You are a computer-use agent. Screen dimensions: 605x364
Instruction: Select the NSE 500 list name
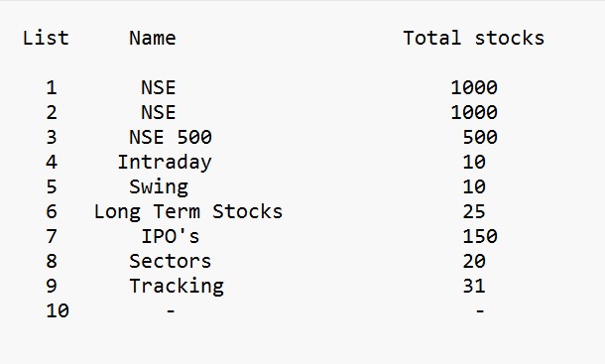click(x=171, y=137)
